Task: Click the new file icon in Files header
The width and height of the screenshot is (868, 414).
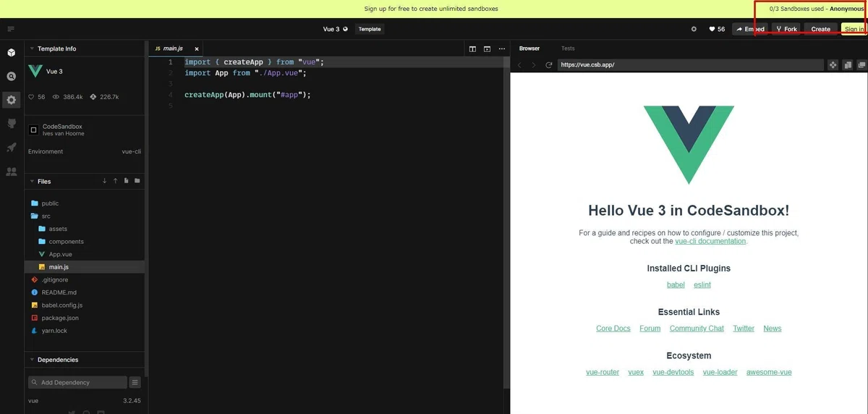Action: point(126,181)
